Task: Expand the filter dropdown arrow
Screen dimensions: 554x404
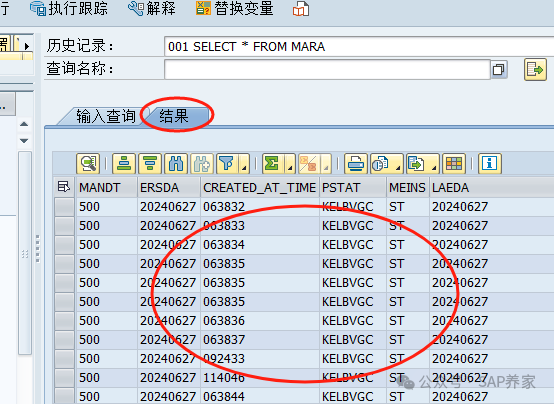Action: click(244, 164)
